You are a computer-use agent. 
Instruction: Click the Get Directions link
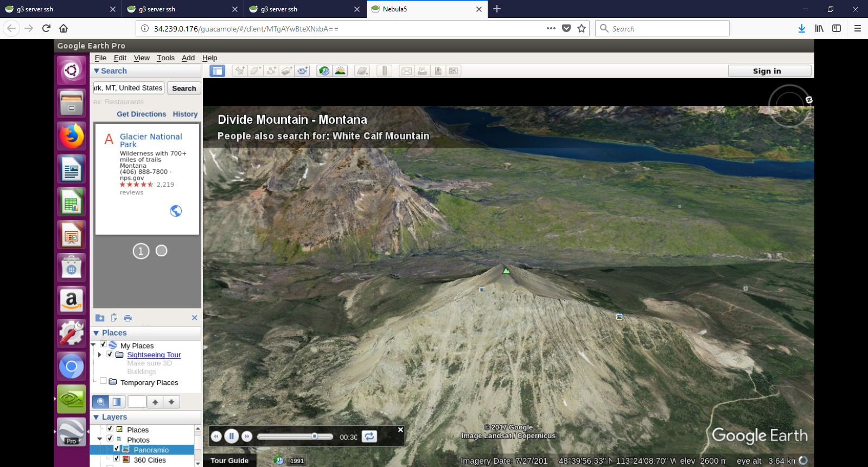[142, 114]
